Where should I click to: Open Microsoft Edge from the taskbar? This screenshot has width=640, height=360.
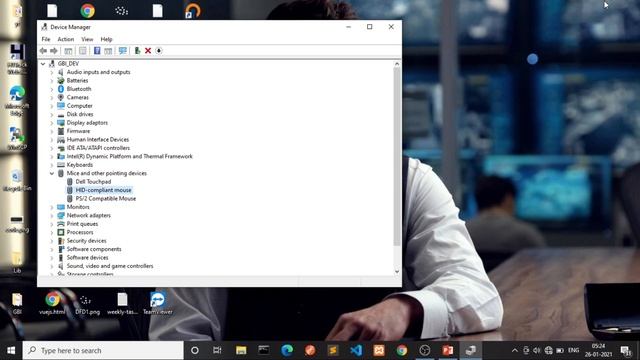[x=287, y=350]
